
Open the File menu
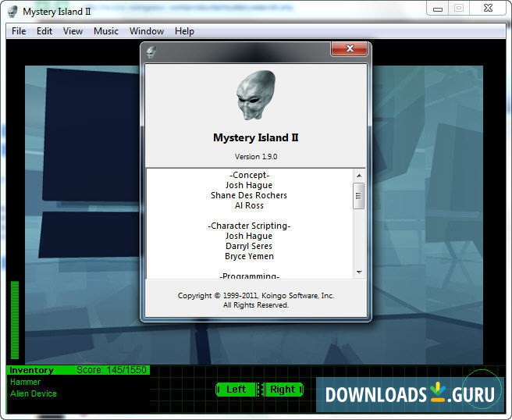pos(19,31)
